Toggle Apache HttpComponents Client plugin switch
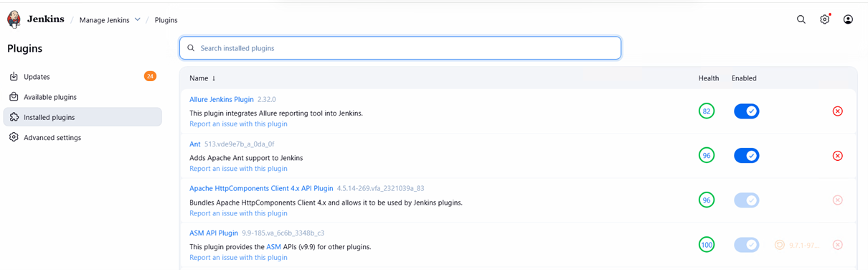This screenshot has height=270, width=868. click(x=746, y=200)
